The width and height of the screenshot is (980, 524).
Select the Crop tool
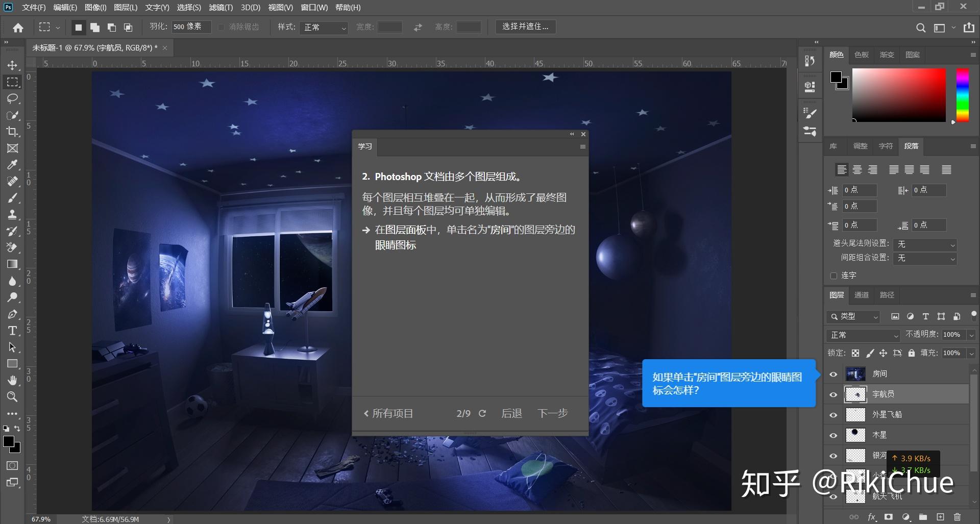[13, 132]
